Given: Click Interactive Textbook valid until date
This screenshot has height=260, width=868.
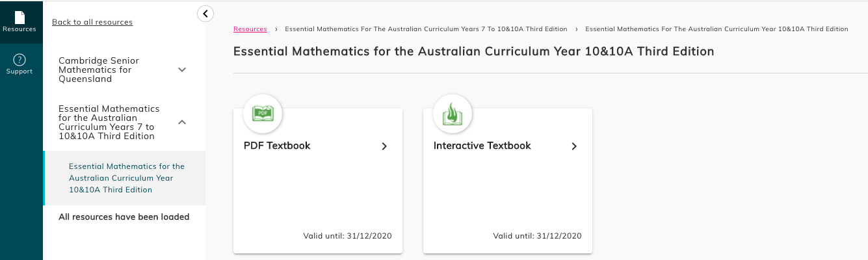Looking at the screenshot, I should click(x=538, y=236).
